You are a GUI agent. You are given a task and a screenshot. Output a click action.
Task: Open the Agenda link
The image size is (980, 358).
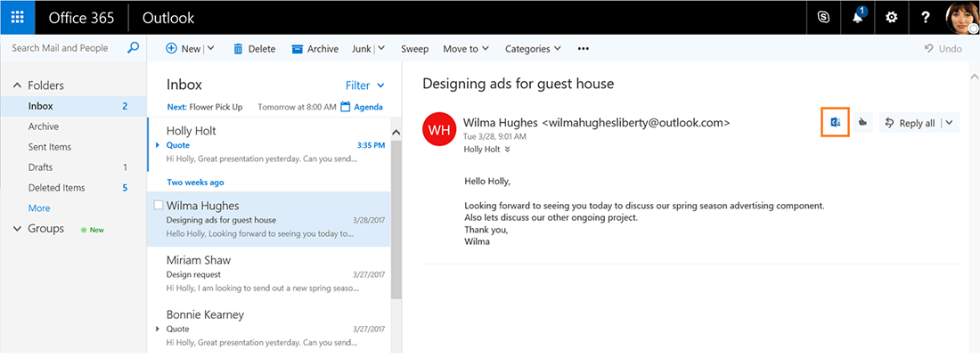click(362, 107)
